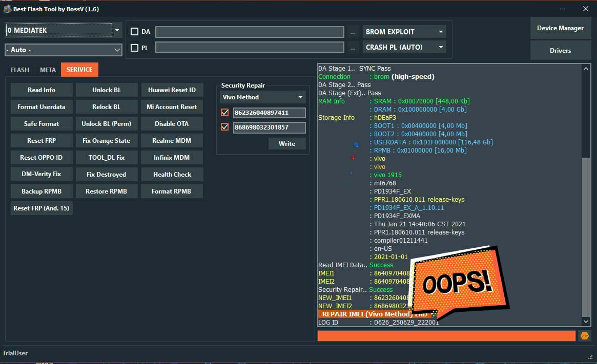Click the second IMEI field 868698032301857
597x364 pixels.
click(x=269, y=127)
